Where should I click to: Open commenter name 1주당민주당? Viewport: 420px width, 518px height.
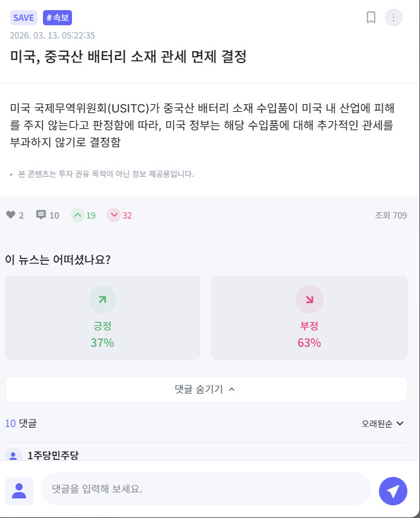pyautogui.click(x=53, y=455)
